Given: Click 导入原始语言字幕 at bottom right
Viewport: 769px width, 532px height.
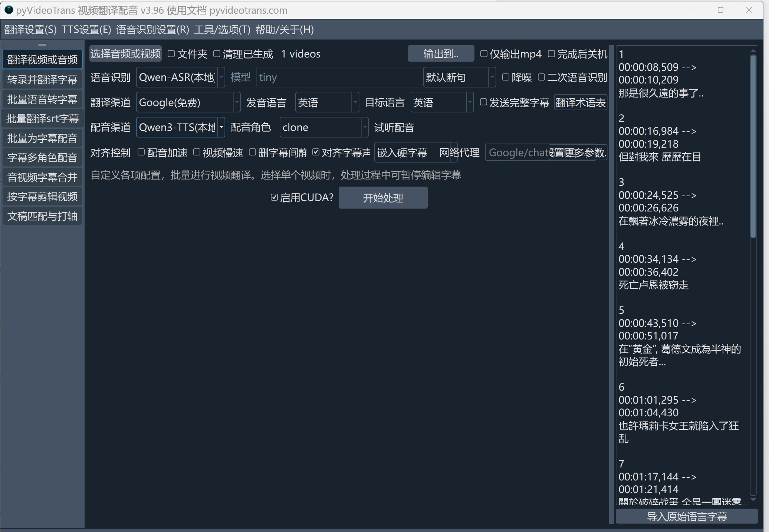Looking at the screenshot, I should 687,516.
